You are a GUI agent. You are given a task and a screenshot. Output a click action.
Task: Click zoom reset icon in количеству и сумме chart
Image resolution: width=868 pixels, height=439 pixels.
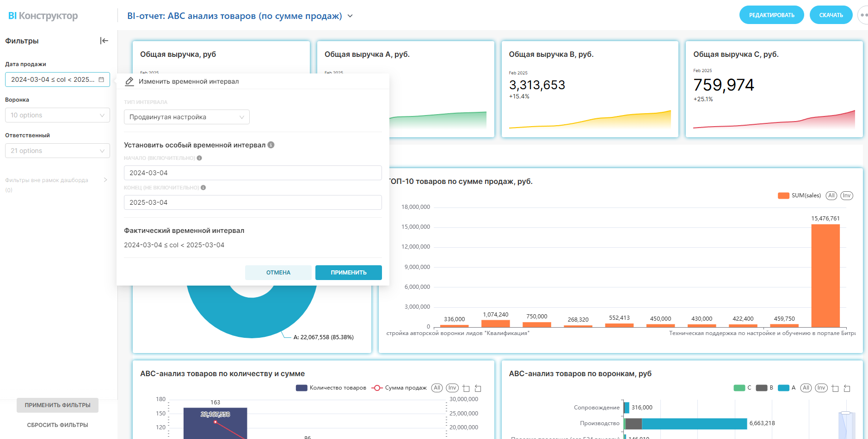pos(478,388)
